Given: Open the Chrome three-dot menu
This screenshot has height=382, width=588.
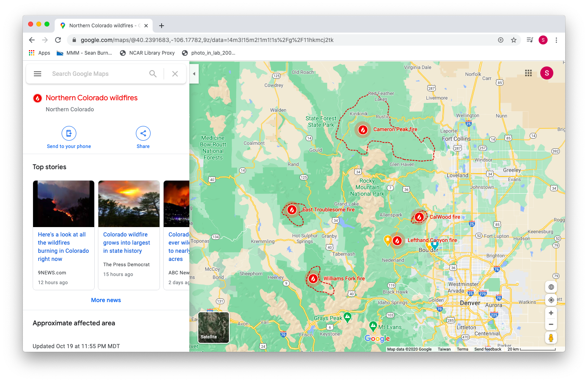Looking at the screenshot, I should [556, 40].
